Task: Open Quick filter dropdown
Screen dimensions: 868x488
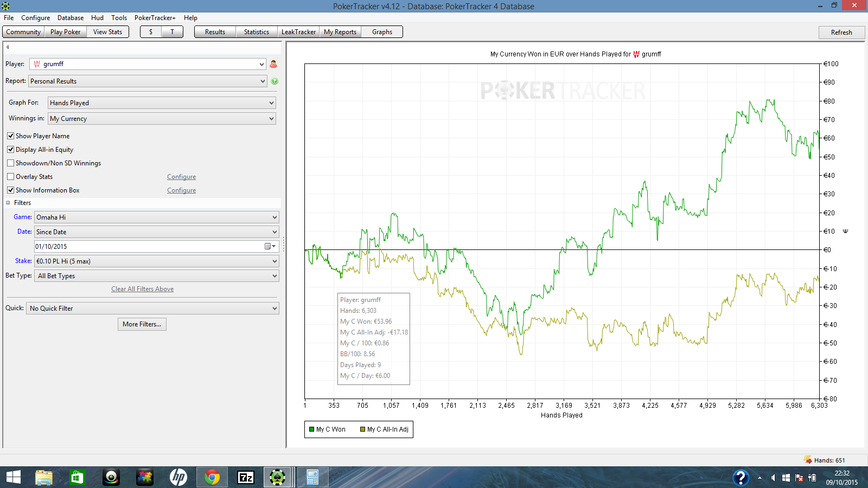Action: 152,308
